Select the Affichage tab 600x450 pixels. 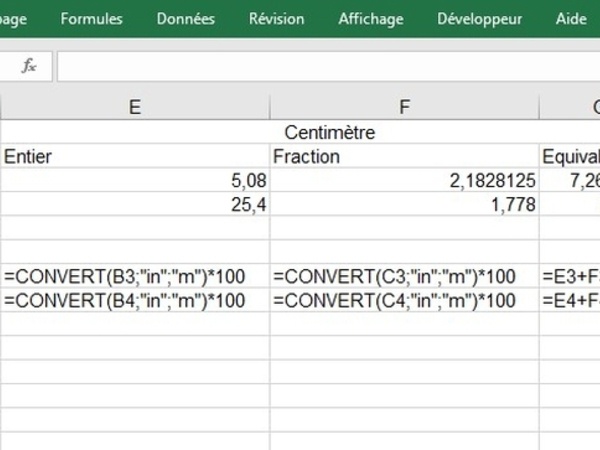(370, 19)
